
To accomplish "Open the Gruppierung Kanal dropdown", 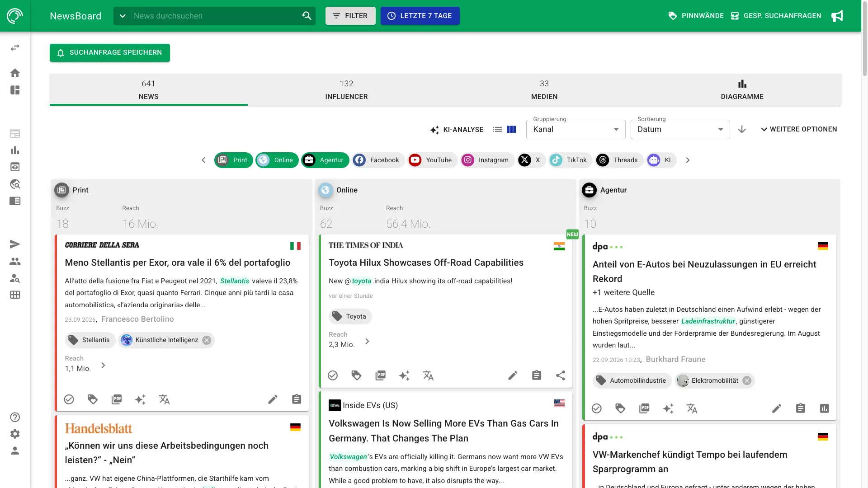I will (576, 129).
